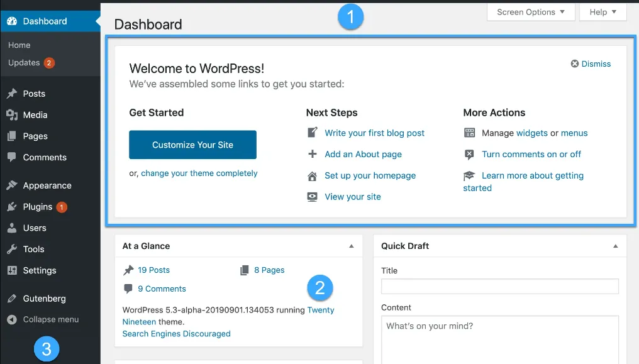The image size is (639, 364).
Task: Click View your site link
Action: point(352,197)
